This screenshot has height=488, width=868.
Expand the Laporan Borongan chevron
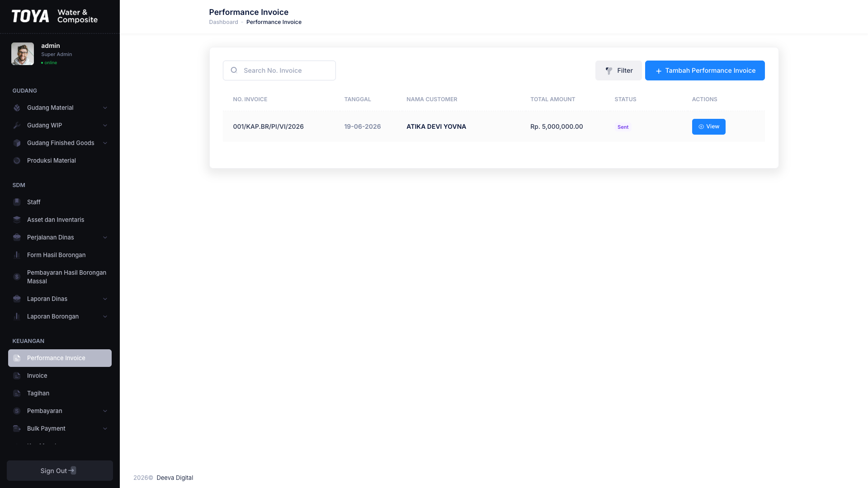click(x=105, y=316)
